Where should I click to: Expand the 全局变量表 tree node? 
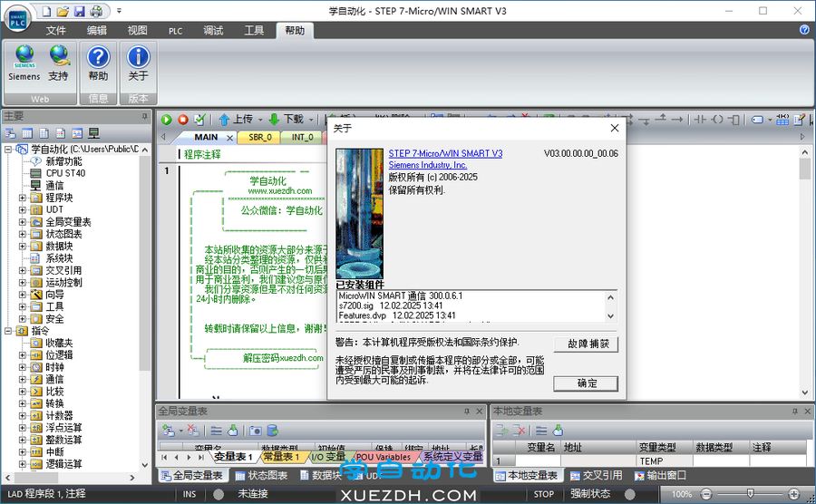[23, 222]
